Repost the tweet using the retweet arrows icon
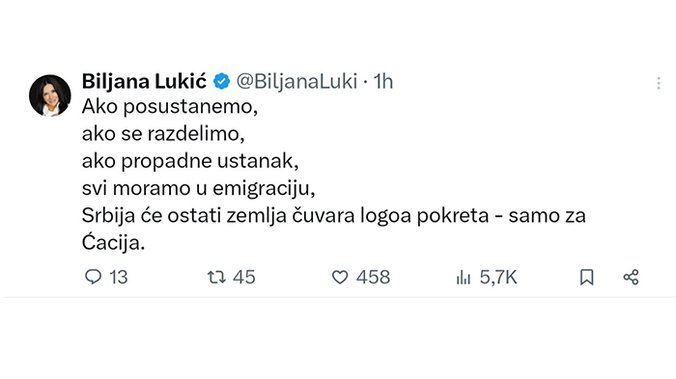Viewport: 676px width, 379px height. tap(216, 277)
